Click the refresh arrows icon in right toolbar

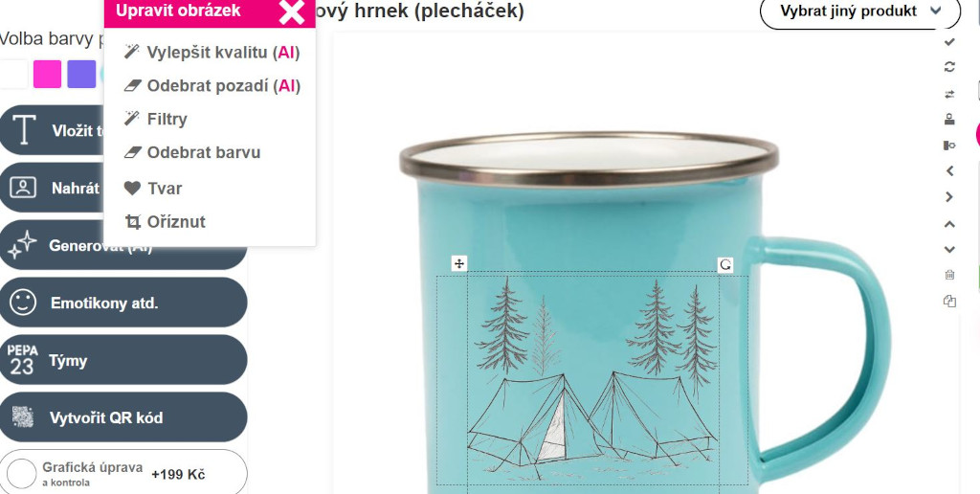click(x=949, y=67)
